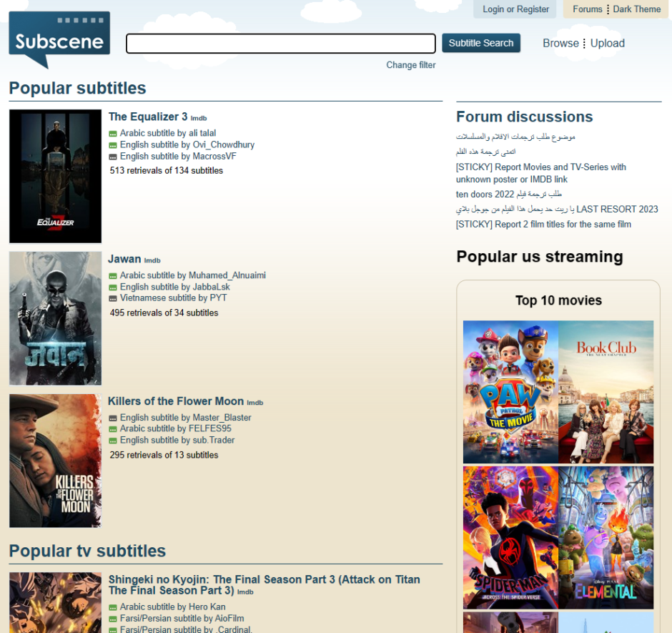
Task: Click the Spider-Man Across the Spider-Verse poster
Action: tap(510, 537)
